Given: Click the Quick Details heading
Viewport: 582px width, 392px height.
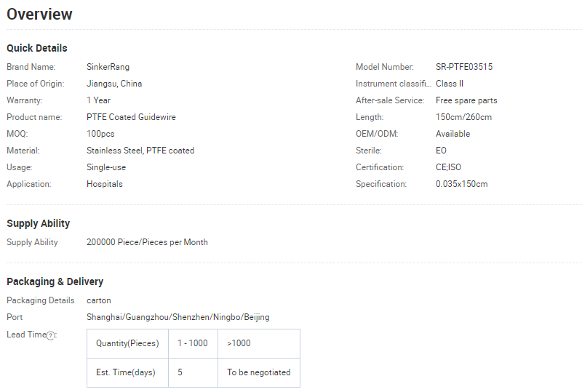Looking at the screenshot, I should click(x=37, y=48).
